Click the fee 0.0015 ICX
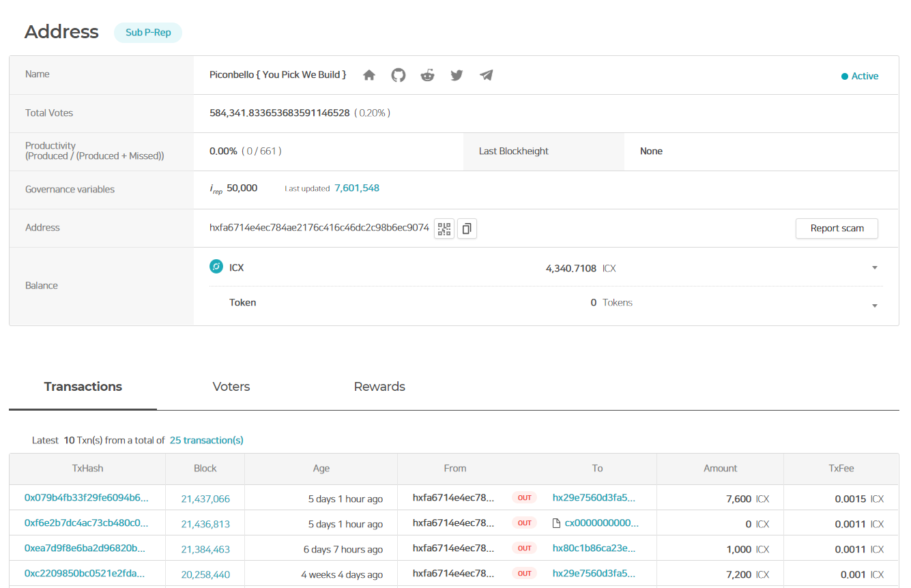 coord(859,499)
